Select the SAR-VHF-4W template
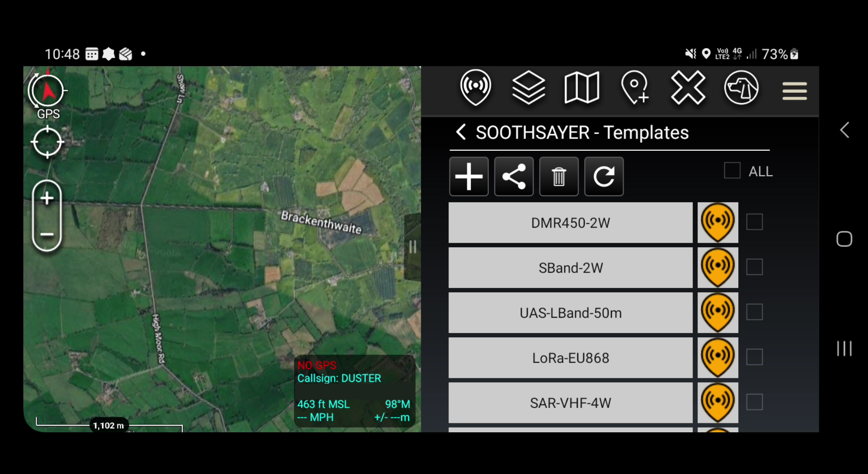The height and width of the screenshot is (474, 868). pyautogui.click(x=570, y=402)
